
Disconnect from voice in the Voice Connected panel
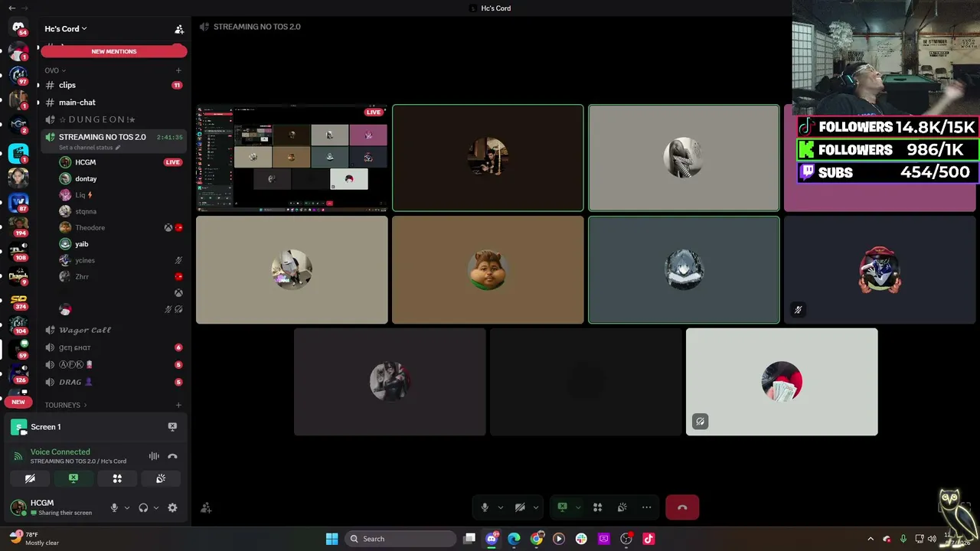pos(172,456)
